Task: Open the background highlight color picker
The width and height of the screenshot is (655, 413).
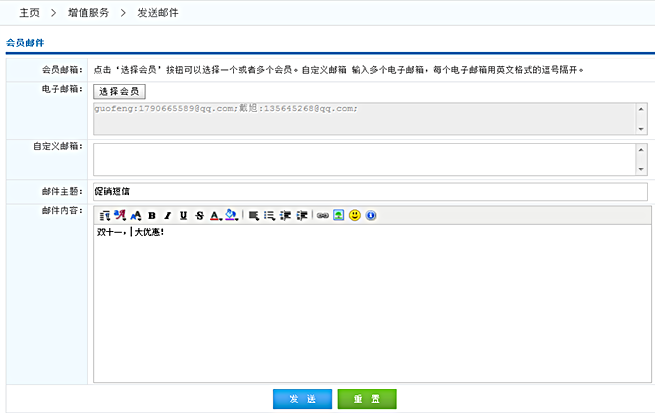Action: pos(231,215)
